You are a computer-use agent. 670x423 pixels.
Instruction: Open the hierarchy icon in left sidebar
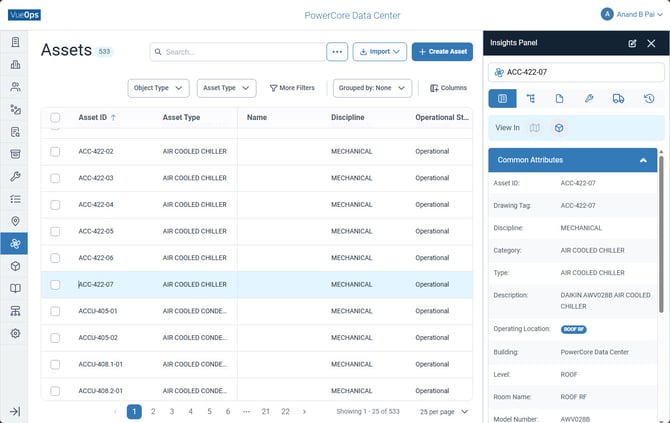15,311
